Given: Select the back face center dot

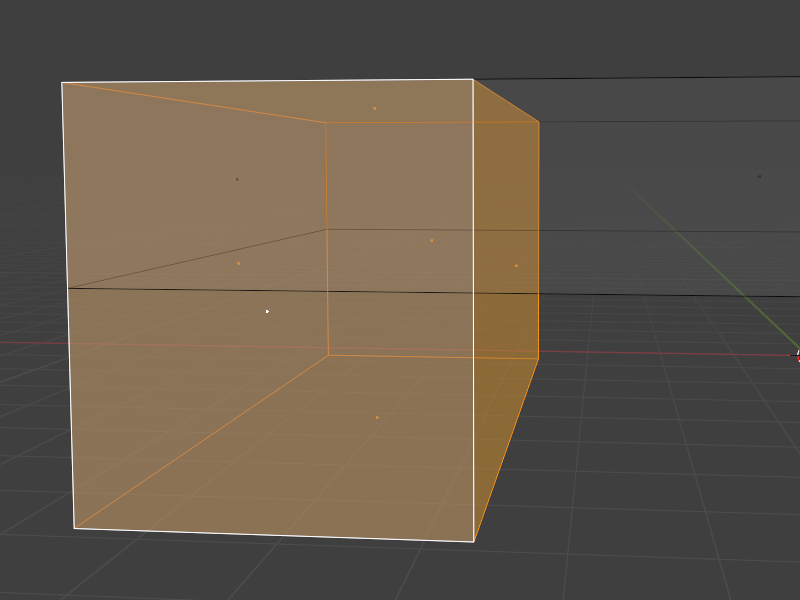Looking at the screenshot, I should (x=432, y=240).
